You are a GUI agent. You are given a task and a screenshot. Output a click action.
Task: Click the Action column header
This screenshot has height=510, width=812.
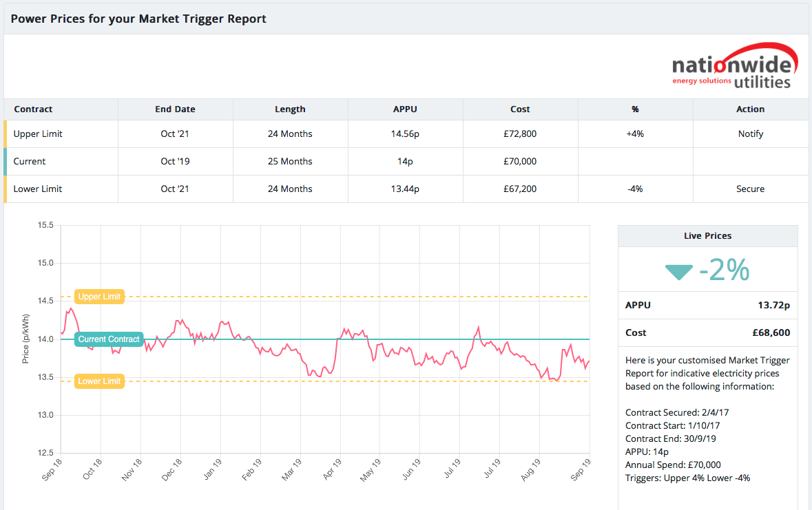[751, 109]
